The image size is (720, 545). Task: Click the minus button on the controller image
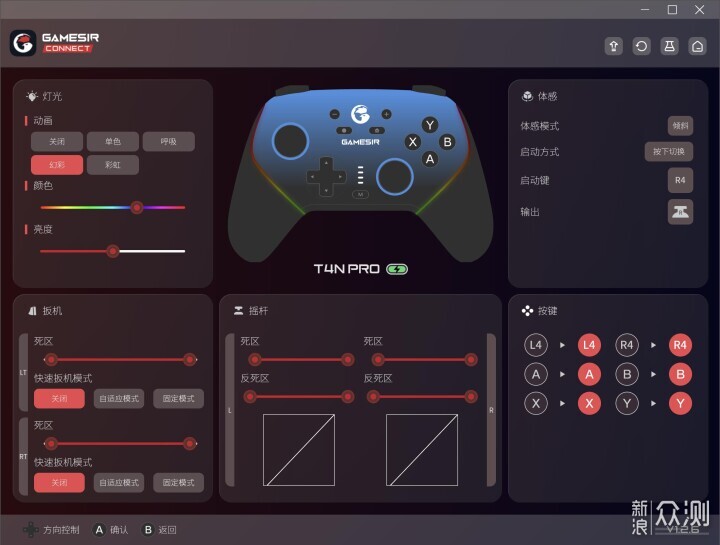(335, 114)
